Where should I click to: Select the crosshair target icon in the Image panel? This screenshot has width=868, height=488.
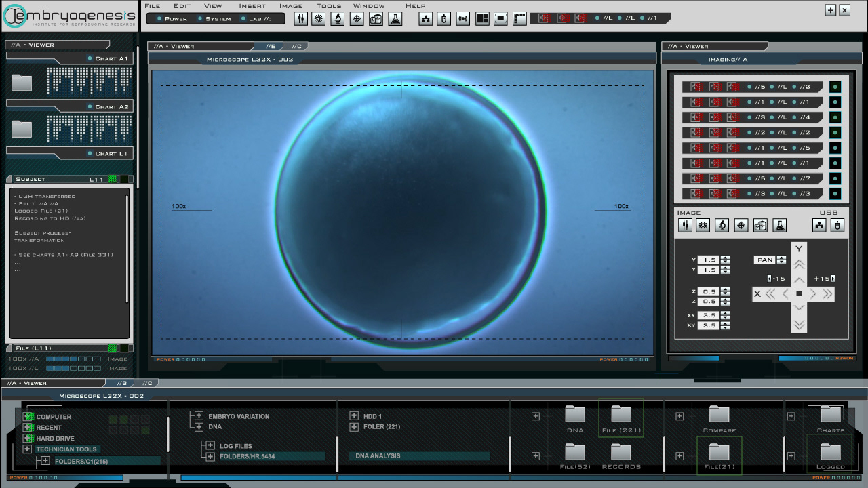pyautogui.click(x=741, y=226)
